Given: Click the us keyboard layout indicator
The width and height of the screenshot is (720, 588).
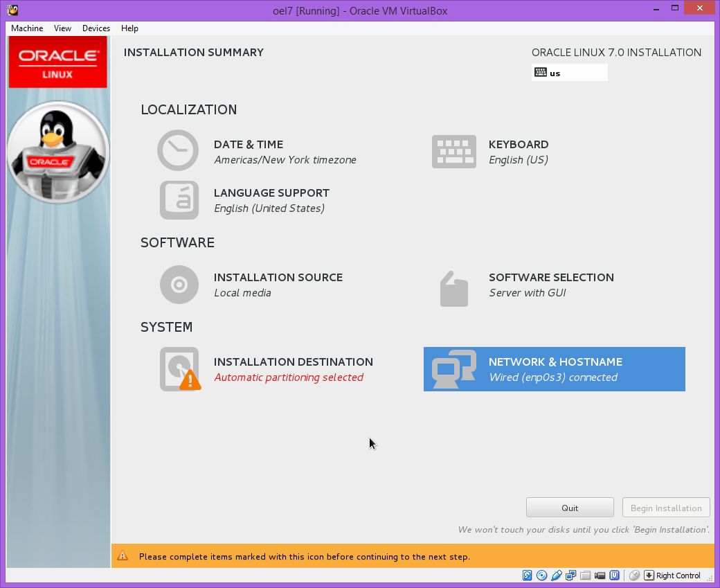Looking at the screenshot, I should (569, 73).
